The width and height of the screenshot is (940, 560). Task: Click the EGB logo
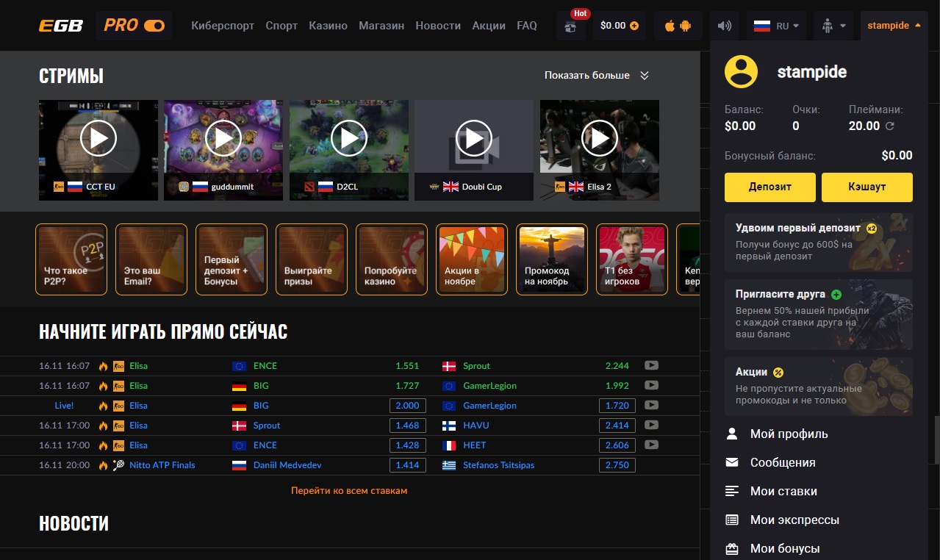click(x=61, y=26)
